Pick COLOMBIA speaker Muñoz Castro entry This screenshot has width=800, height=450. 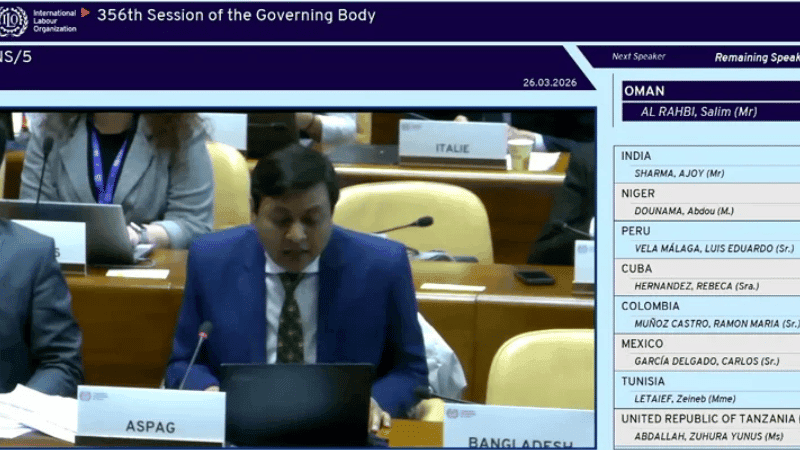[710, 315]
